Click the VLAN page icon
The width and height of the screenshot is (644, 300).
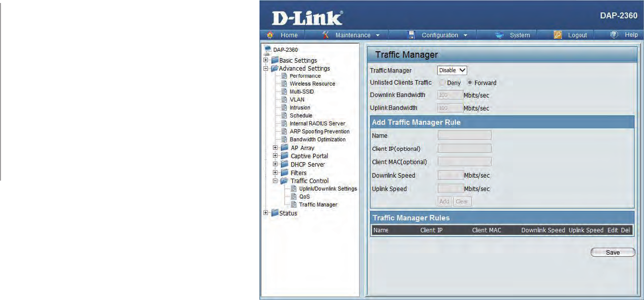(284, 100)
